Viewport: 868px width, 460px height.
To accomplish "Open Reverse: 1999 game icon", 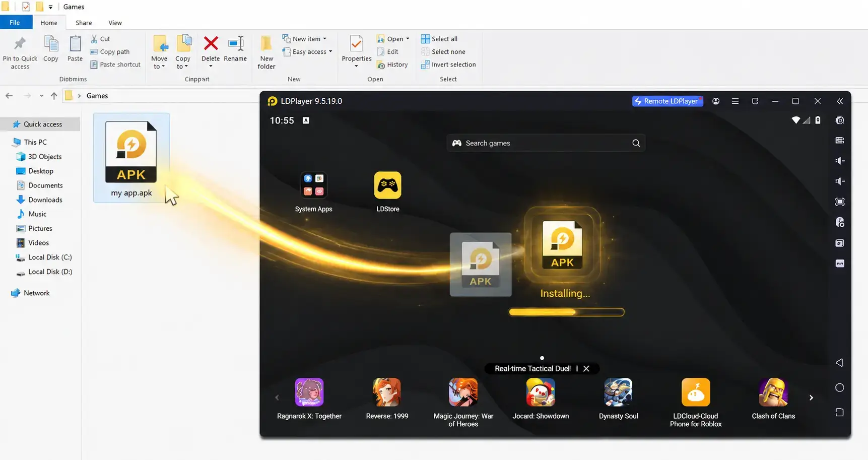I will (x=387, y=392).
